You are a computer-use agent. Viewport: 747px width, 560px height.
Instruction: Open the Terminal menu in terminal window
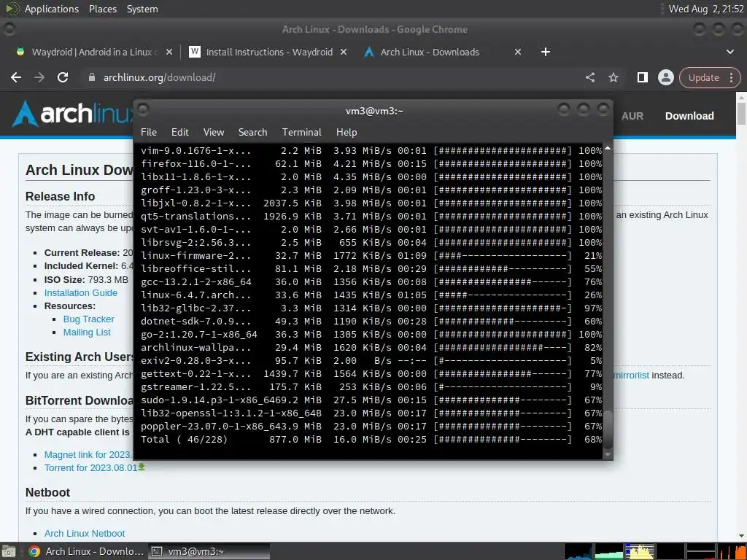pyautogui.click(x=301, y=133)
